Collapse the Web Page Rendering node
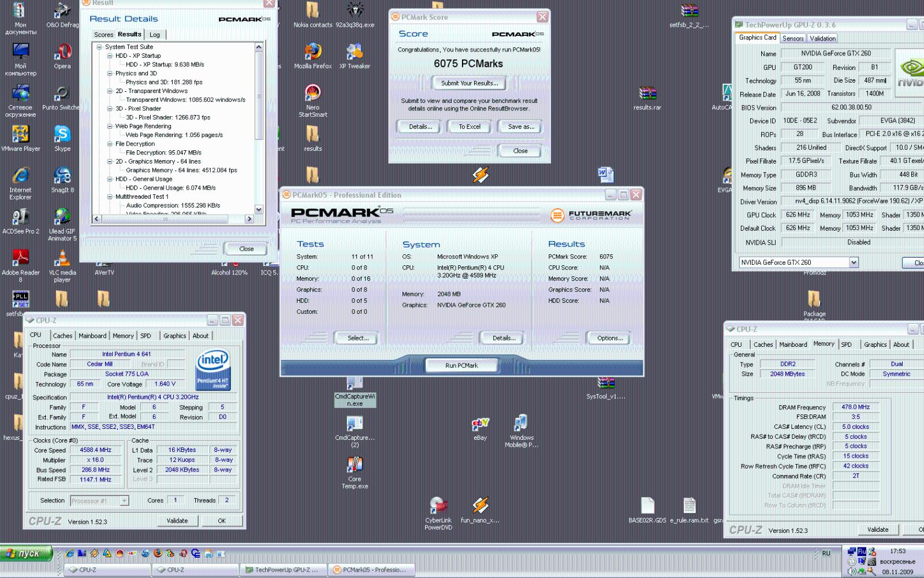924x578 pixels. (110, 126)
